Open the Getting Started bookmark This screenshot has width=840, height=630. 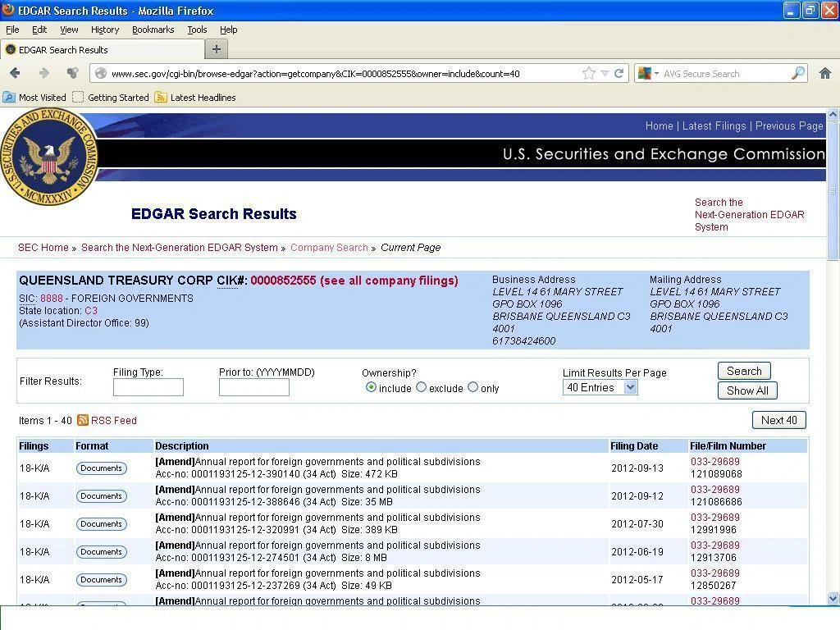point(111,97)
